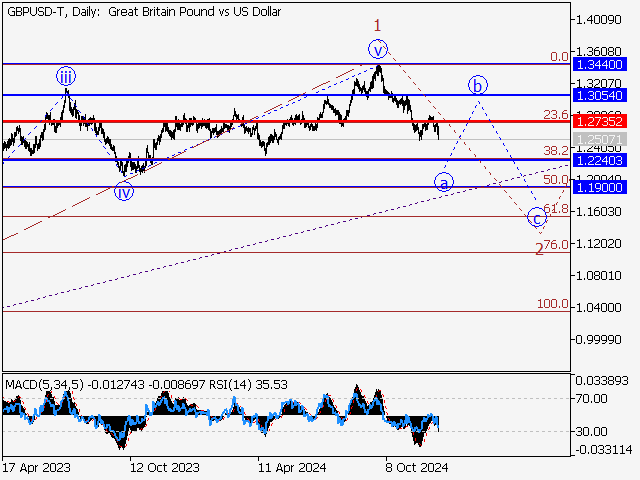
Task: Click the 1.22403 price level tag
Action: (600, 159)
